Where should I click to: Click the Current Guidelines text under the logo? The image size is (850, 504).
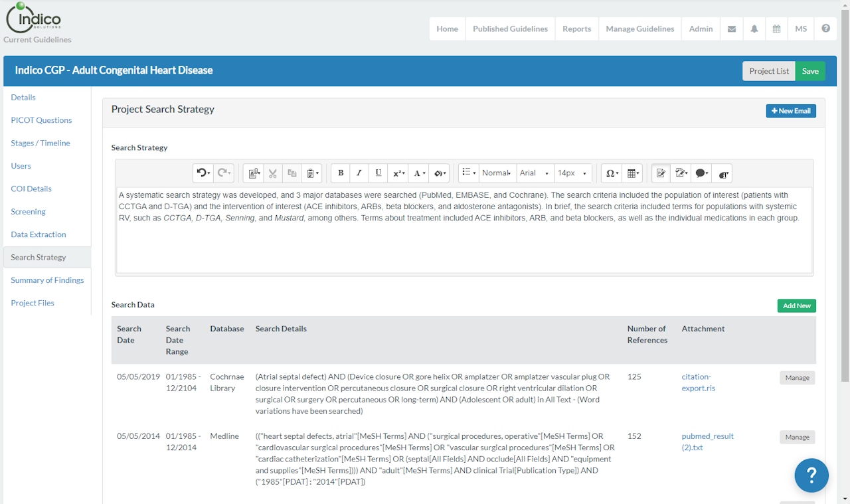pos(37,40)
